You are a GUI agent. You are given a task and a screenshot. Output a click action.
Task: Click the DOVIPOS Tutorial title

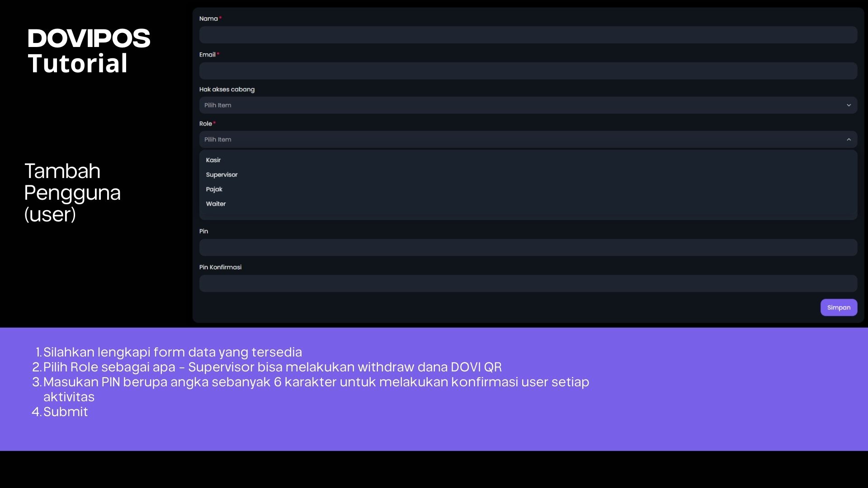tap(89, 51)
